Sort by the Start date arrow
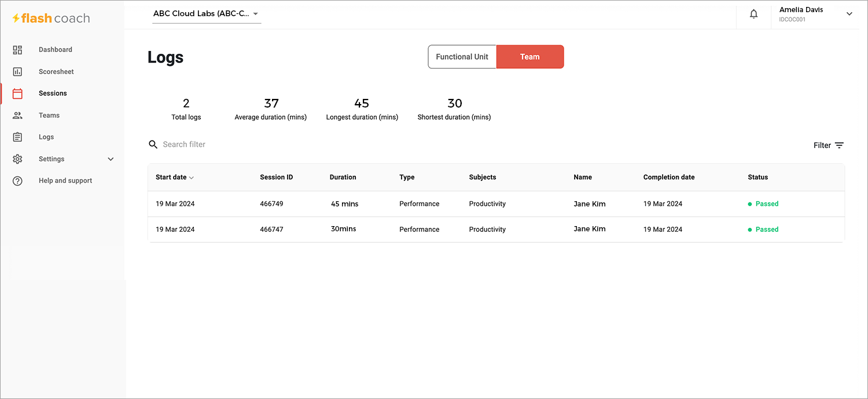 [x=192, y=178]
